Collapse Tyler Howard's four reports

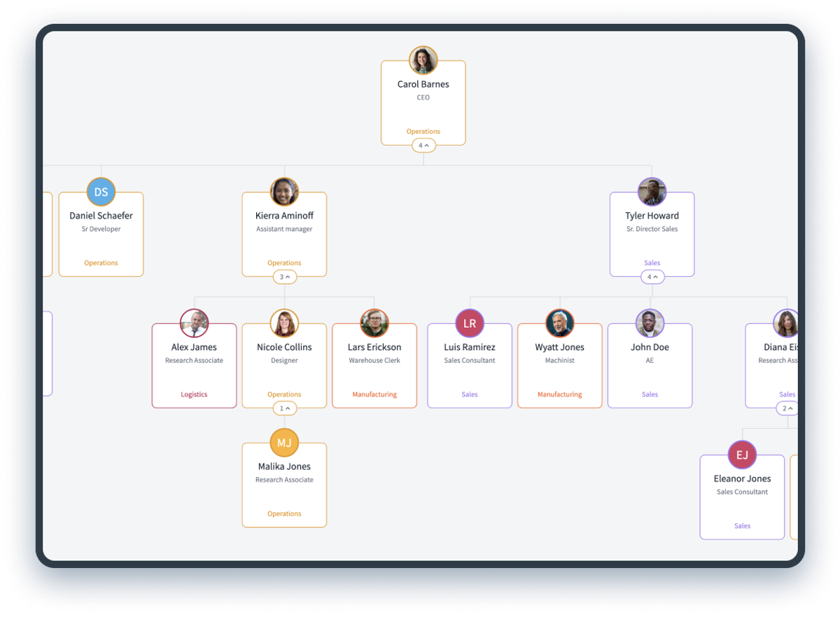(652, 277)
